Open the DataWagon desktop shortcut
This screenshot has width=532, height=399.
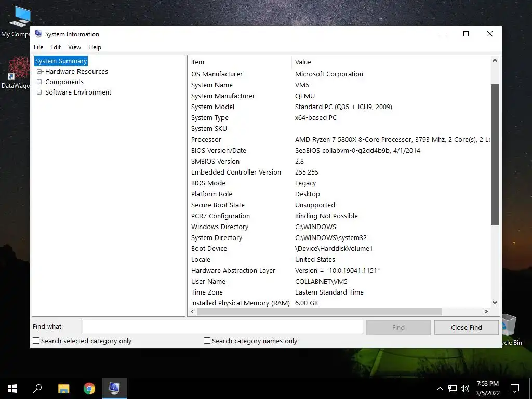[17, 73]
